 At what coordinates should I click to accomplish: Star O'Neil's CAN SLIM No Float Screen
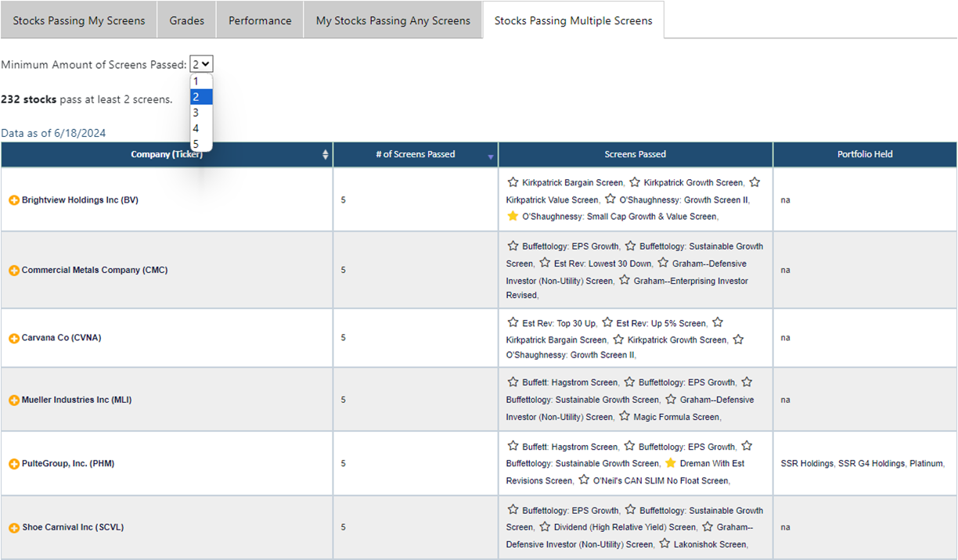coord(584,480)
